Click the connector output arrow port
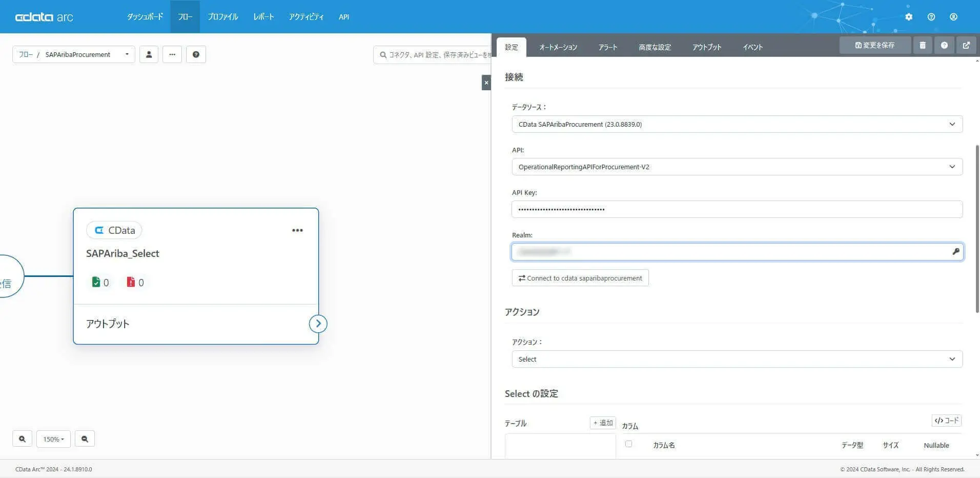This screenshot has height=478, width=980. coord(318,324)
